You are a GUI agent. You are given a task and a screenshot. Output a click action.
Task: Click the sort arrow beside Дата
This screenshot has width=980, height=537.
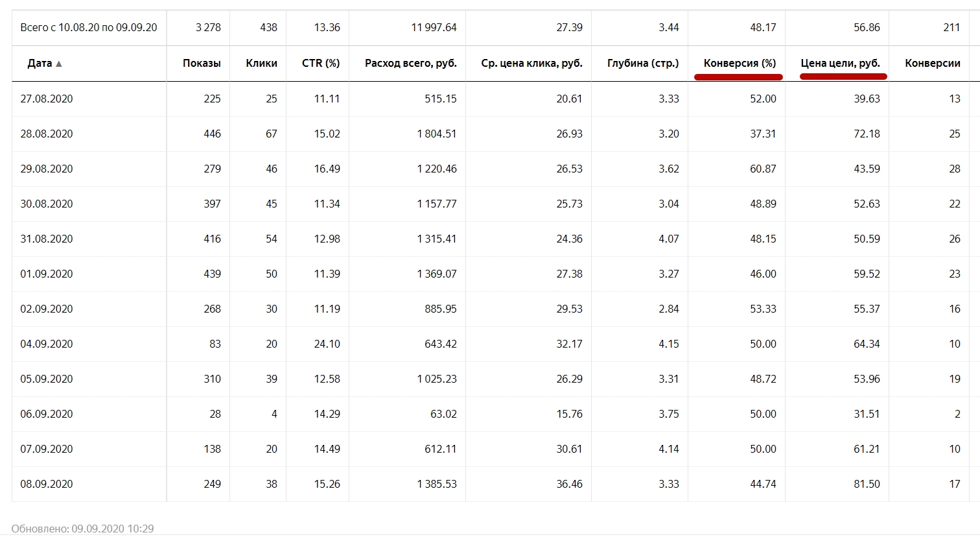[x=59, y=64]
